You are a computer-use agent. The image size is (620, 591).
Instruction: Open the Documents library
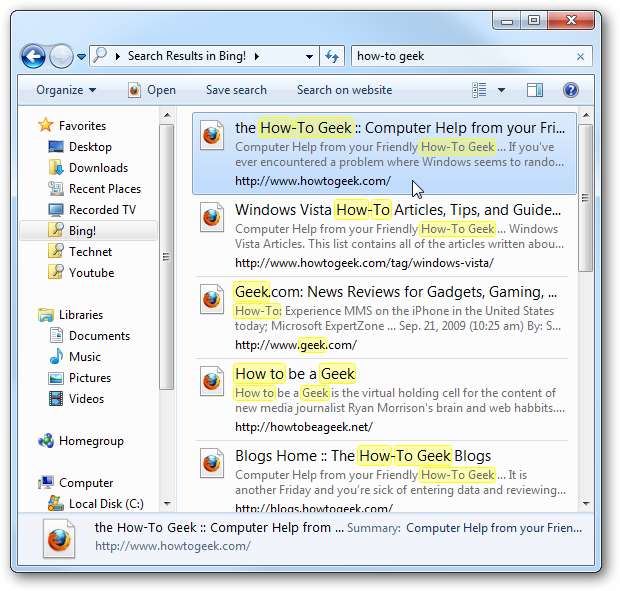pos(99,336)
